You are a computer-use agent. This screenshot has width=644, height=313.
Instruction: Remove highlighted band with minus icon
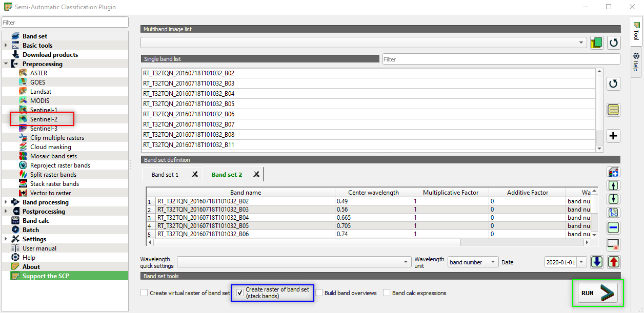click(613, 228)
